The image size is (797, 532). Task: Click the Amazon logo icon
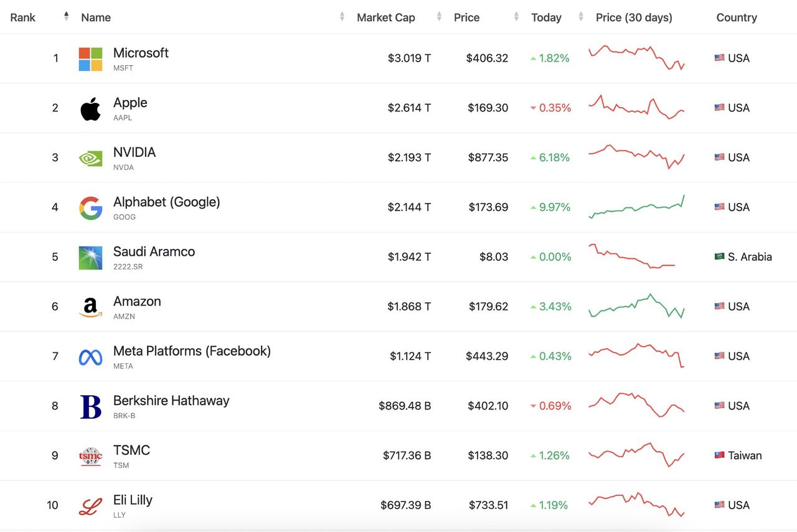[x=90, y=307]
